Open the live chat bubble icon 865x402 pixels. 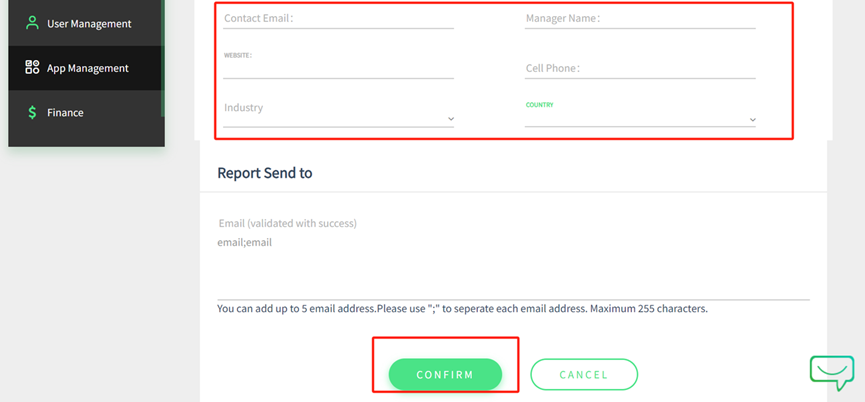pyautogui.click(x=831, y=372)
